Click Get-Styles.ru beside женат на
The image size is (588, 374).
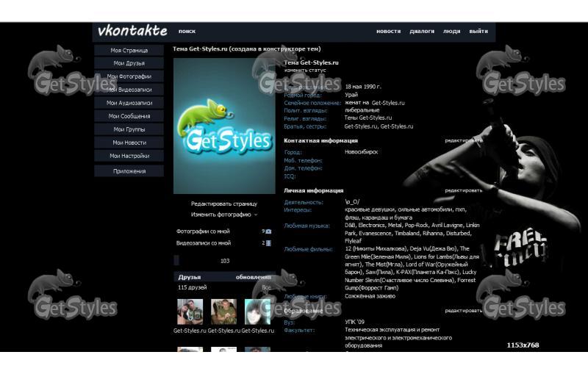point(388,103)
